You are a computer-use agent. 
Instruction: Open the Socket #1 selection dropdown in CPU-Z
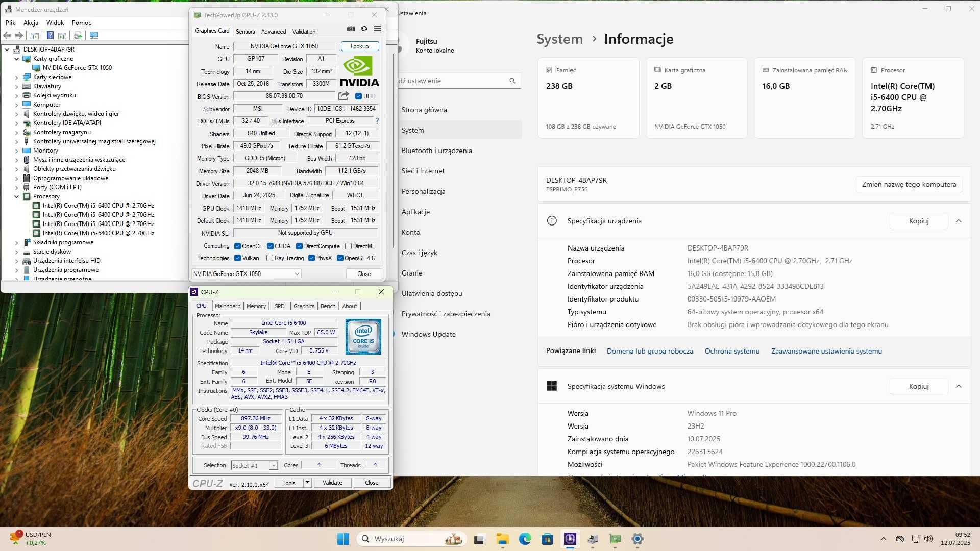tap(254, 465)
